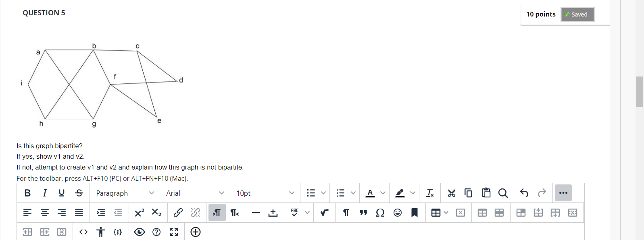
Task: Open find and replace magnifier
Action: point(503,193)
